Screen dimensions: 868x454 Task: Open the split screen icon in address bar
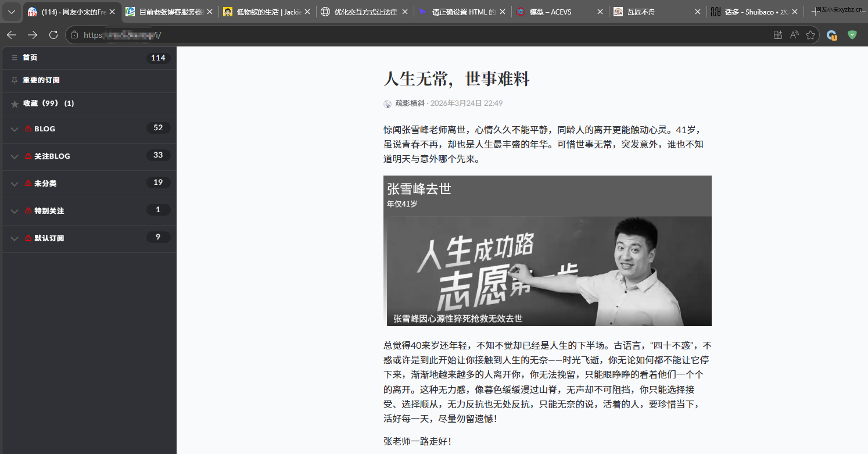point(778,35)
